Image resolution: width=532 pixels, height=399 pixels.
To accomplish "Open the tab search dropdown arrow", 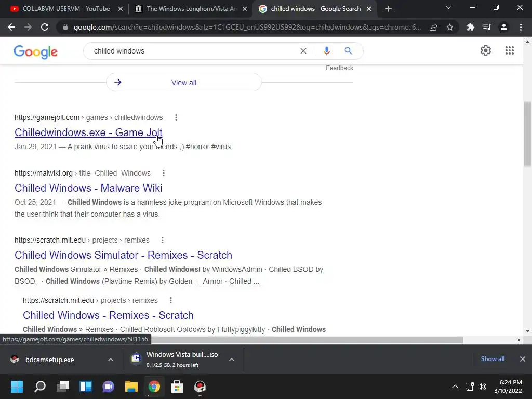I will (x=448, y=7).
